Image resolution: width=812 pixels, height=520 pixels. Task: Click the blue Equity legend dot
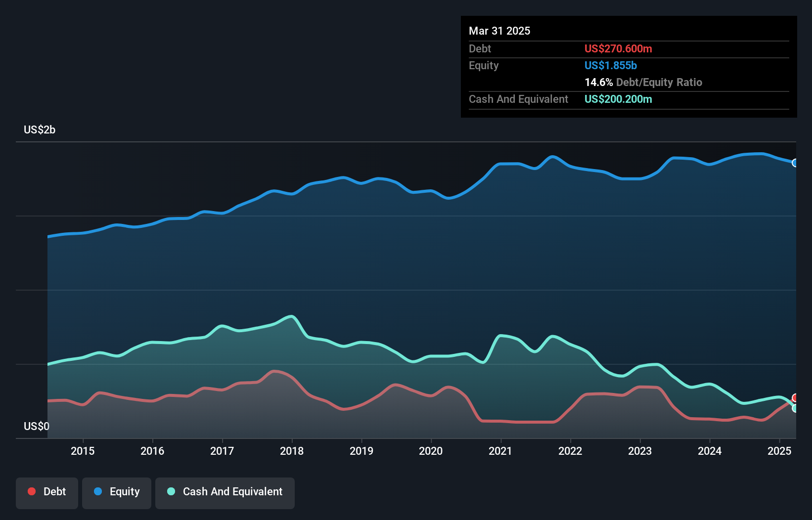pos(98,491)
